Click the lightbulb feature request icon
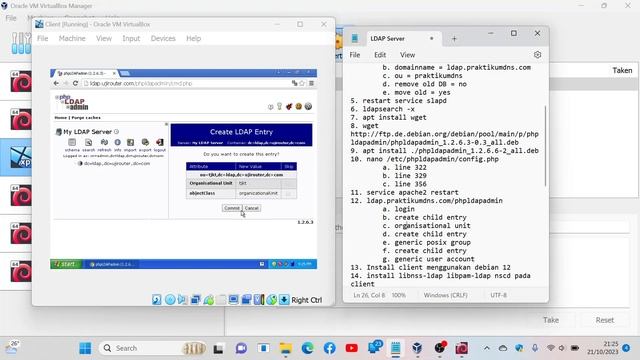Viewport: 640px width, 360px height. point(280,107)
